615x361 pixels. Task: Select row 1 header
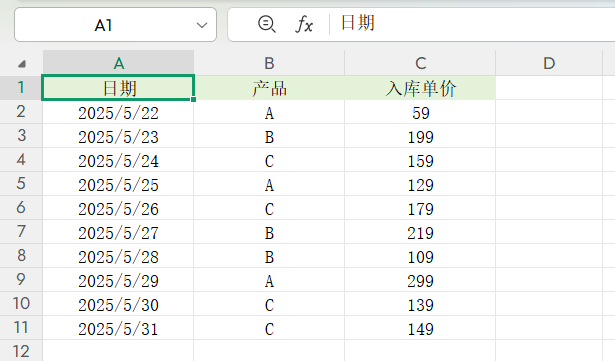click(x=21, y=88)
